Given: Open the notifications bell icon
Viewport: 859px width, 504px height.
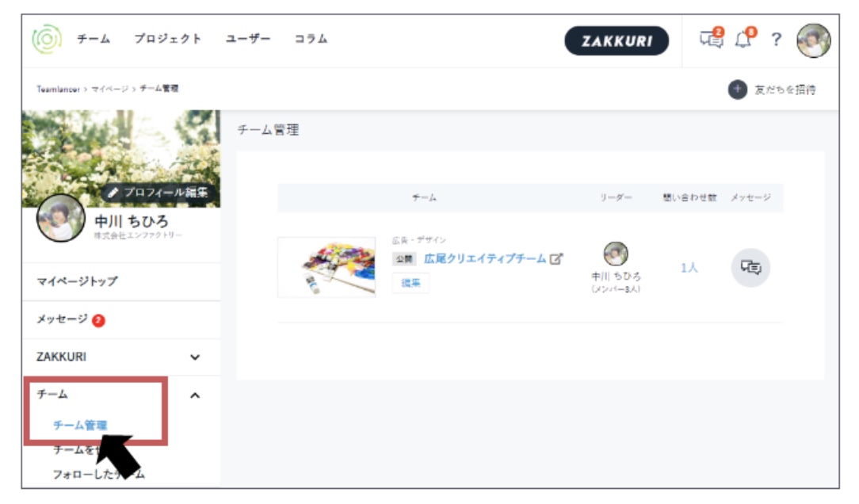Looking at the screenshot, I should click(x=745, y=39).
